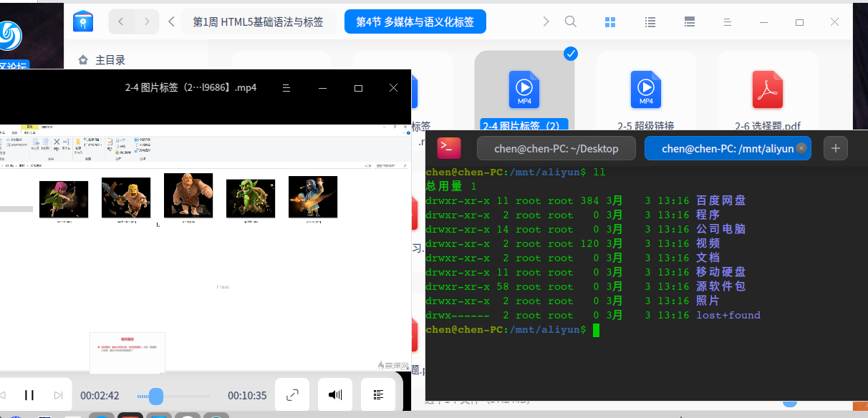
Task: Click 百度网盘 in the terminal listing
Action: point(720,200)
